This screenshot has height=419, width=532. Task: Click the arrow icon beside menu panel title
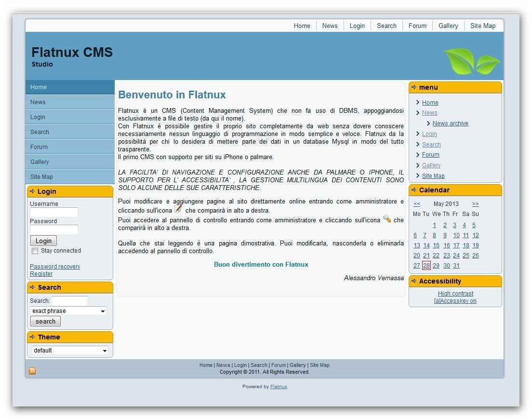point(414,87)
